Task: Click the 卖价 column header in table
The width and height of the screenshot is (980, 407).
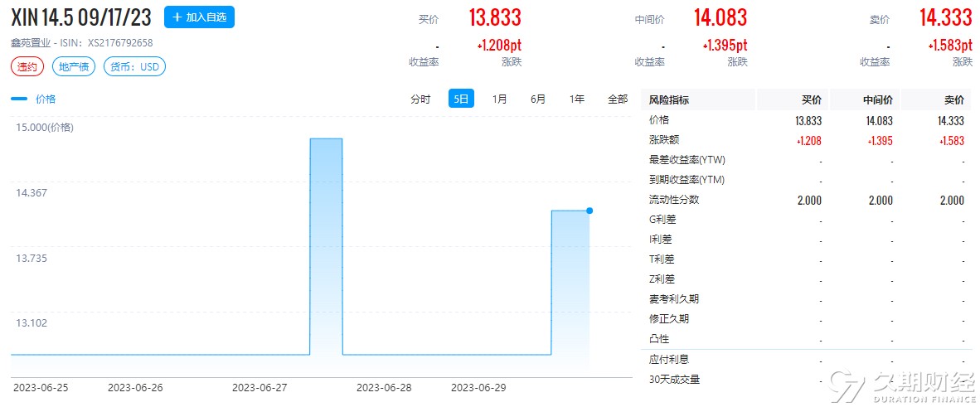Action: (953, 100)
